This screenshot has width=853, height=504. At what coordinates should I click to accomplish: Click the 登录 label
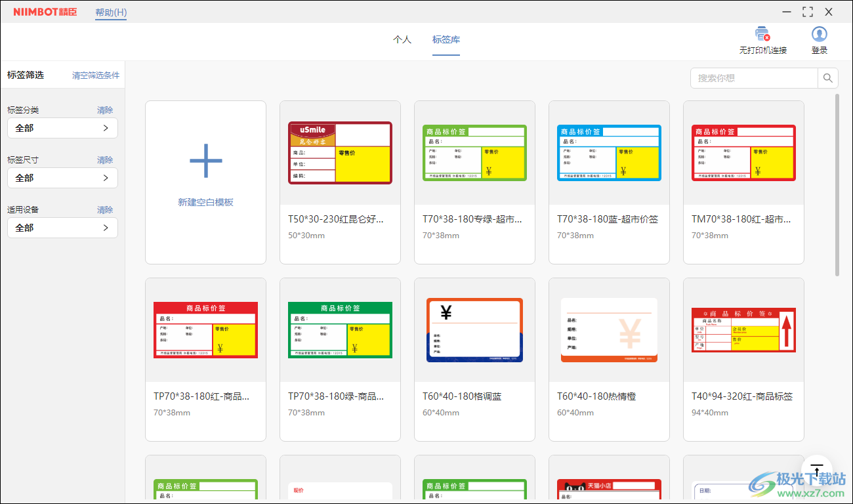pos(820,51)
